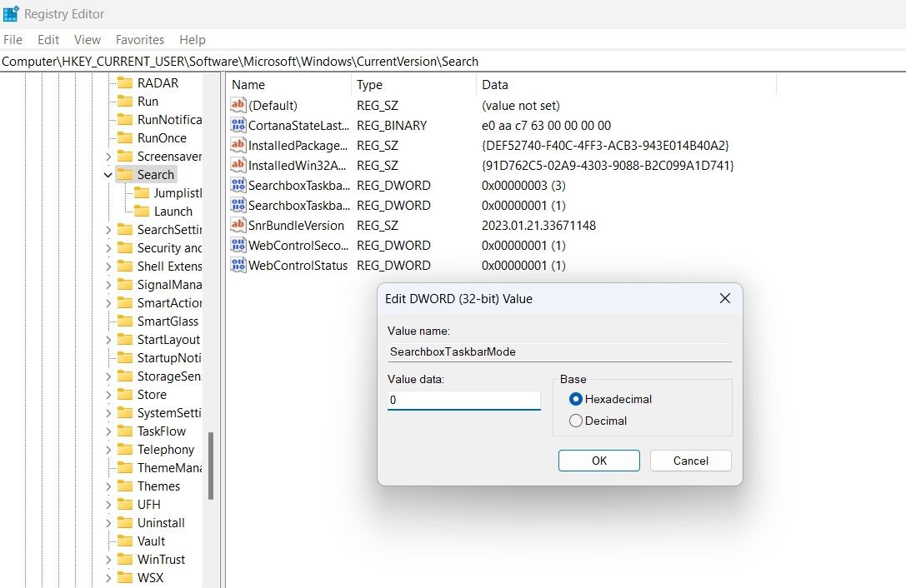Open the File menu
The height and width of the screenshot is (588, 906).
tap(13, 40)
